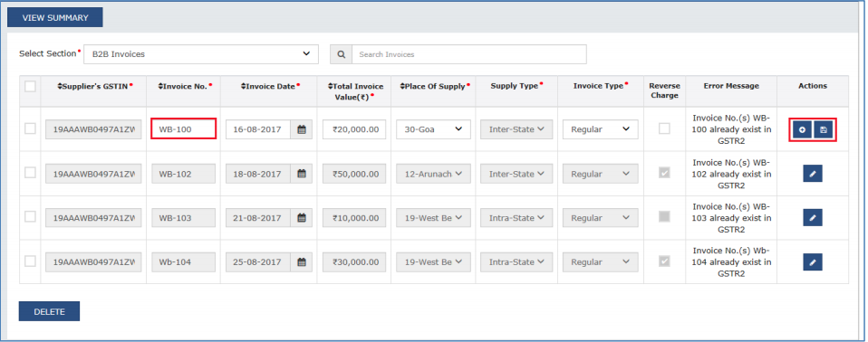
Task: Click the DELETE button
Action: click(49, 311)
